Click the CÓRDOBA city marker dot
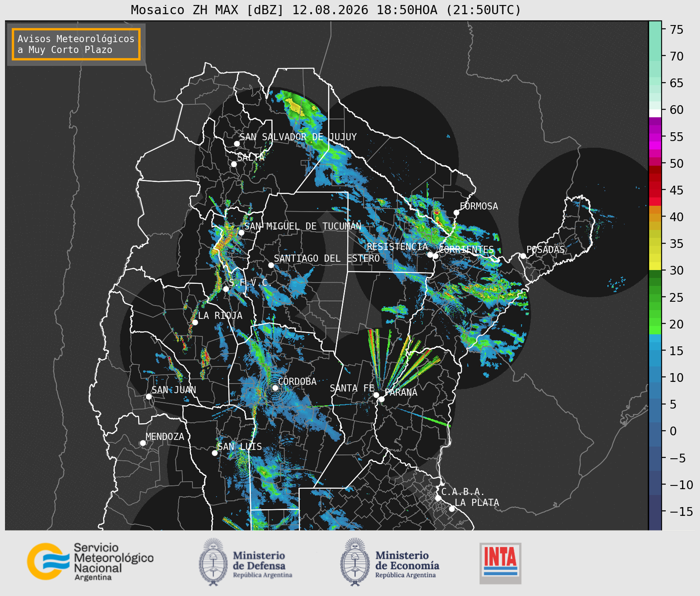Screen dimensions: 700x596 (275, 388)
